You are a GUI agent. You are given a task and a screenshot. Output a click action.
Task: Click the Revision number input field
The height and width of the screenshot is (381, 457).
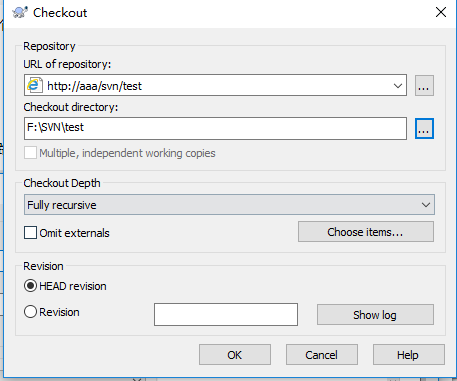click(x=226, y=314)
